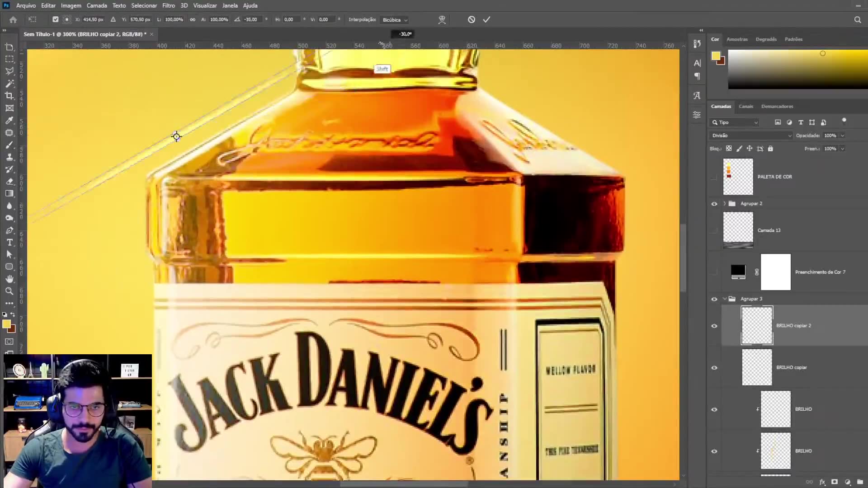Select the PALETA DE COR layer thumbnail

point(738,177)
